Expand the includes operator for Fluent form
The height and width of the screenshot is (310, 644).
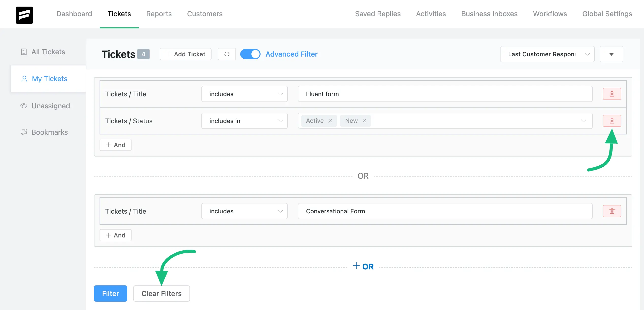245,94
